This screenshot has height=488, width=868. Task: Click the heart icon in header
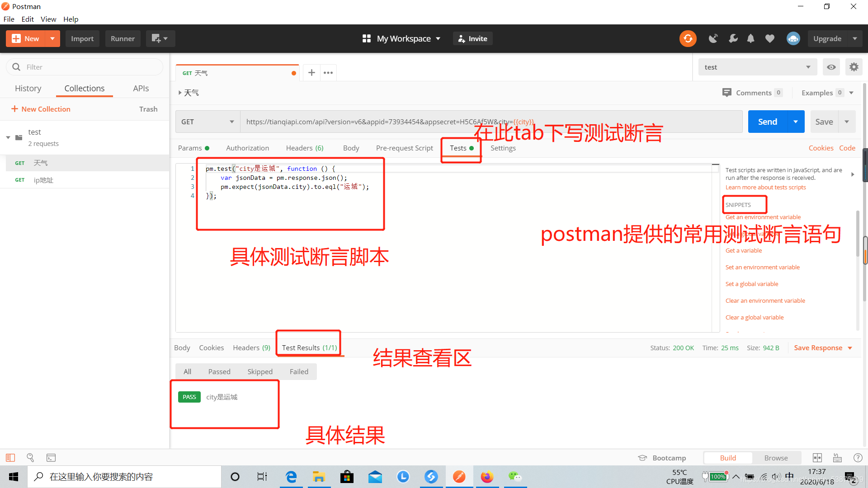pyautogui.click(x=769, y=38)
